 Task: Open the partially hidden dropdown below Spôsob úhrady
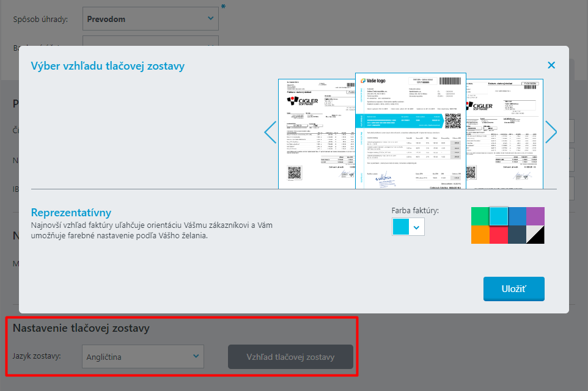[150, 43]
